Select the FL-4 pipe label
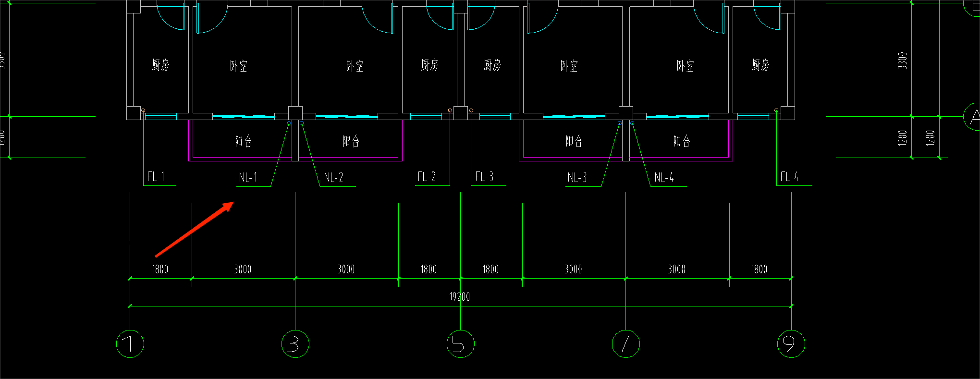Viewport: 980px width, 379px height. [x=789, y=177]
